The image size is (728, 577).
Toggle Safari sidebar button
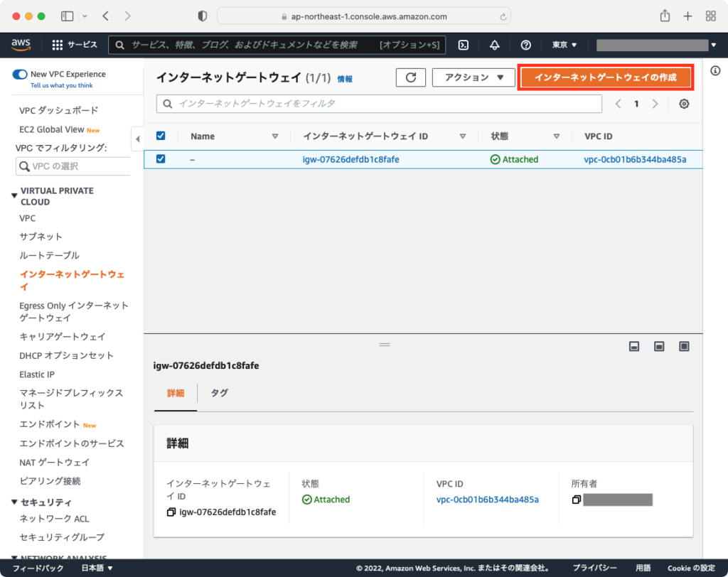click(68, 16)
